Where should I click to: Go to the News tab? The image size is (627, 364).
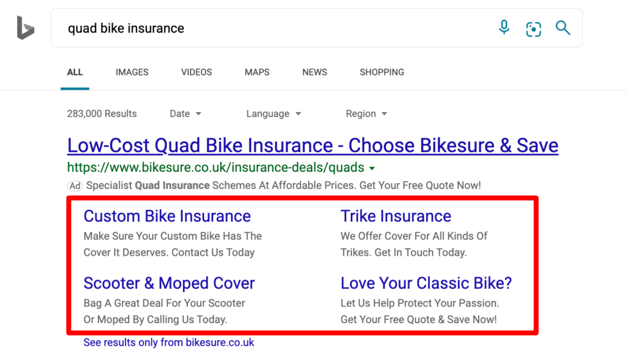tap(315, 72)
